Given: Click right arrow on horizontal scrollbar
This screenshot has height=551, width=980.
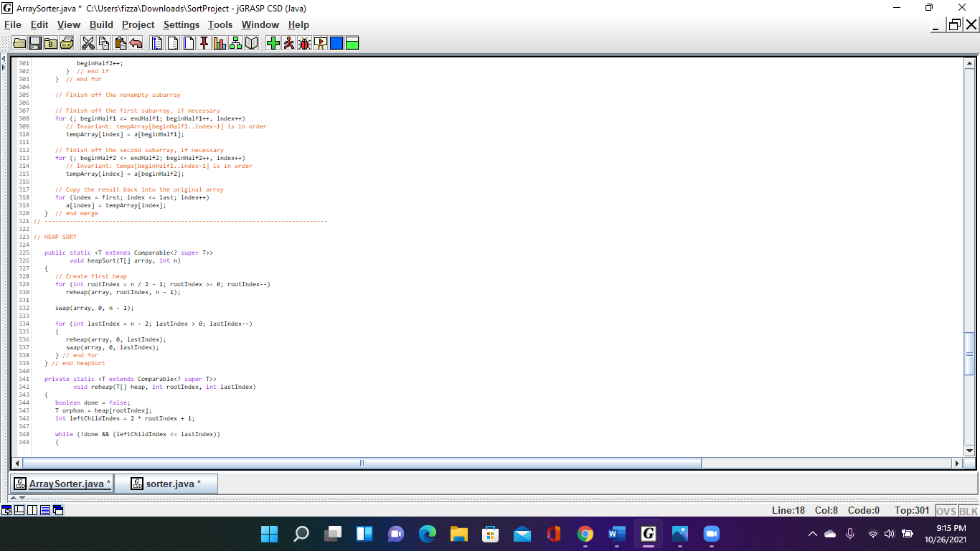Looking at the screenshot, I should [x=957, y=463].
